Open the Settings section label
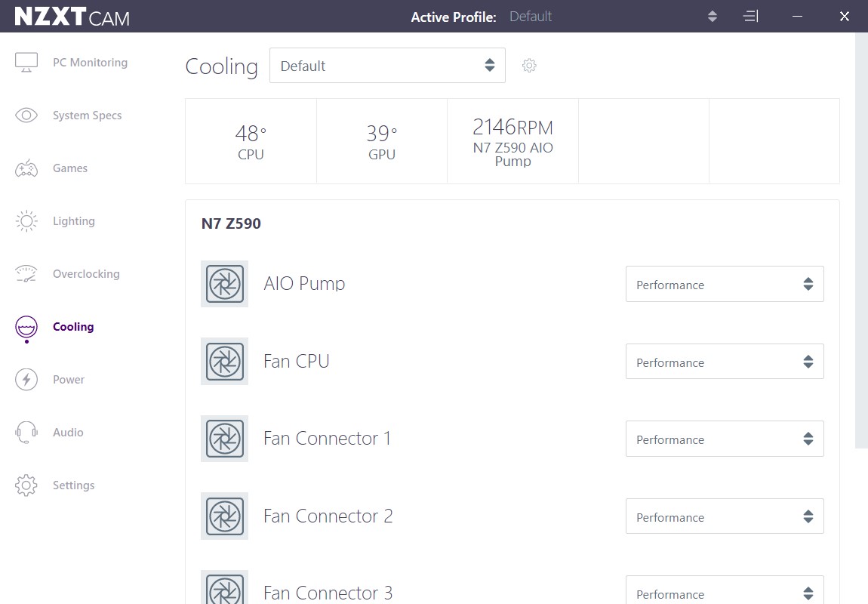This screenshot has height=604, width=868. [74, 485]
